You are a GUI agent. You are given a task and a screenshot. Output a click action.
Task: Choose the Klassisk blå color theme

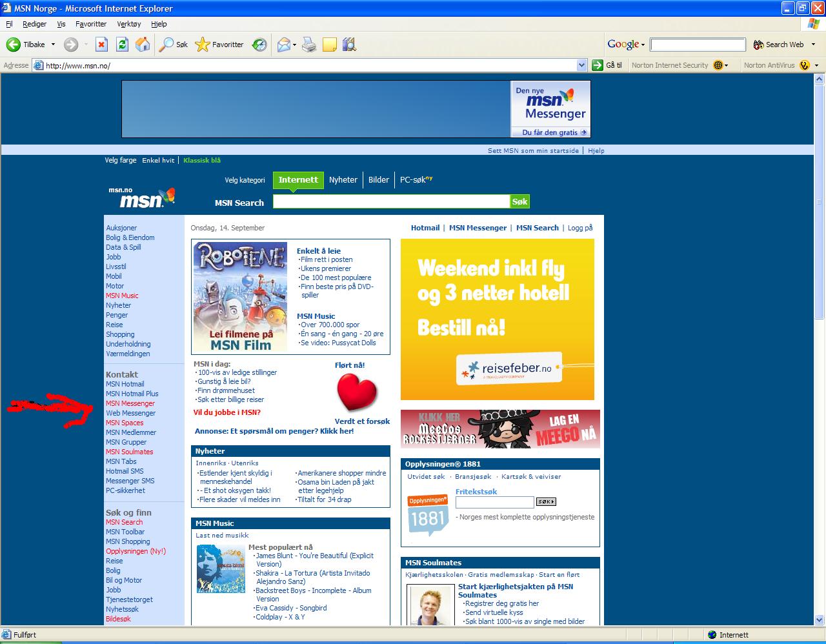pyautogui.click(x=202, y=160)
